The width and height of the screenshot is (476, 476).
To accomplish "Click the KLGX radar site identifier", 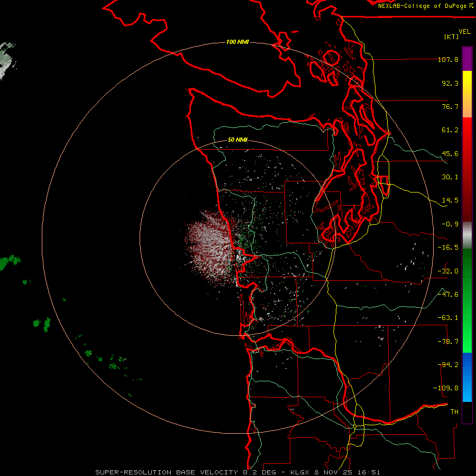I will point(300,472).
